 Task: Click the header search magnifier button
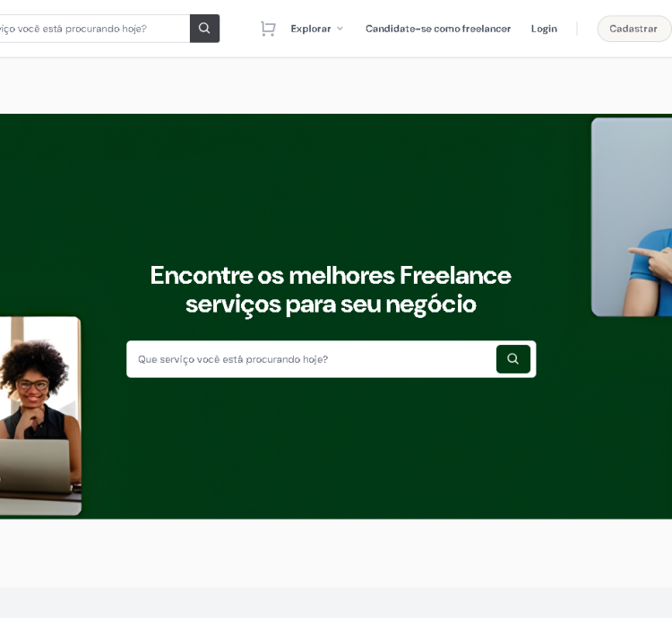pos(204,29)
